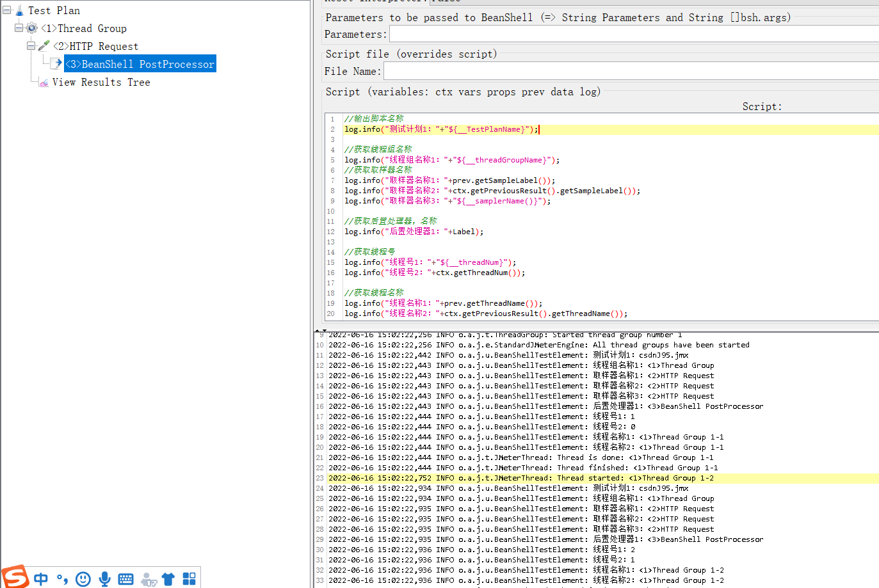Open the soft keyboard icon in Sogou toolbar
The height and width of the screenshot is (588, 879).
click(126, 579)
